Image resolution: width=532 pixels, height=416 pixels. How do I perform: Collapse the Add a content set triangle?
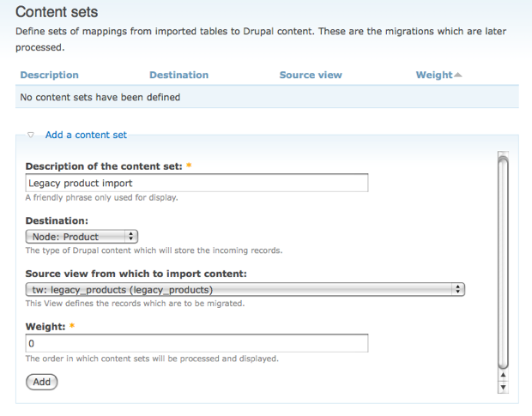pos(31,135)
